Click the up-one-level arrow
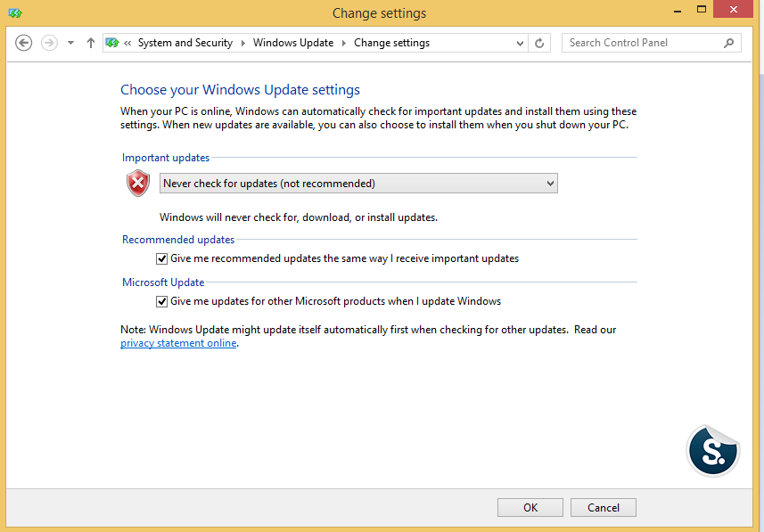Viewport: 764px width, 532px height. pyautogui.click(x=90, y=42)
